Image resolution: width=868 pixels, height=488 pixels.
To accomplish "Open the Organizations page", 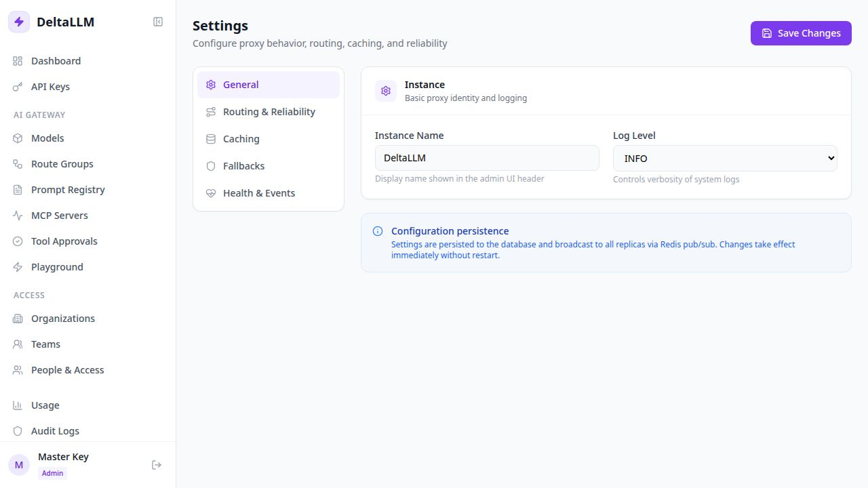I will (x=87, y=319).
